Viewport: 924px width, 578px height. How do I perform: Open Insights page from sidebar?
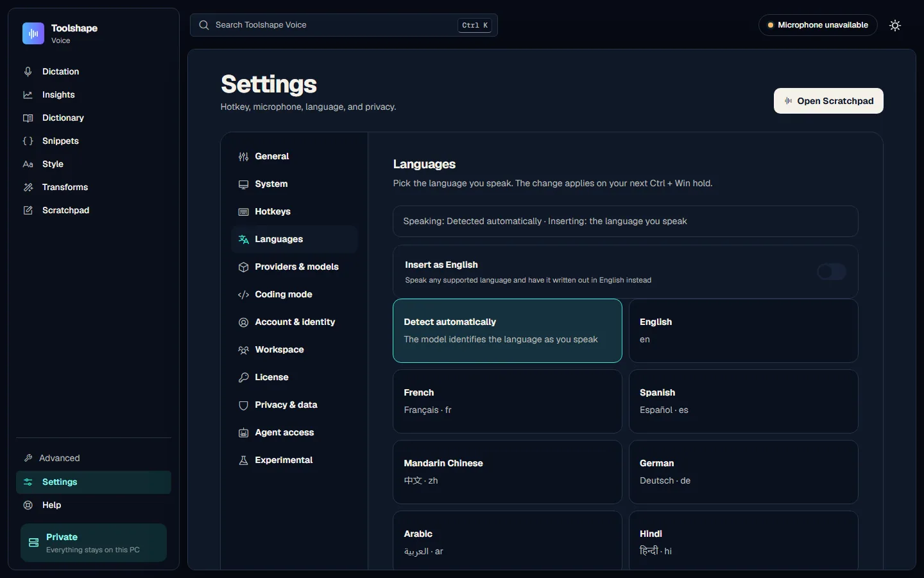[x=94, y=94]
